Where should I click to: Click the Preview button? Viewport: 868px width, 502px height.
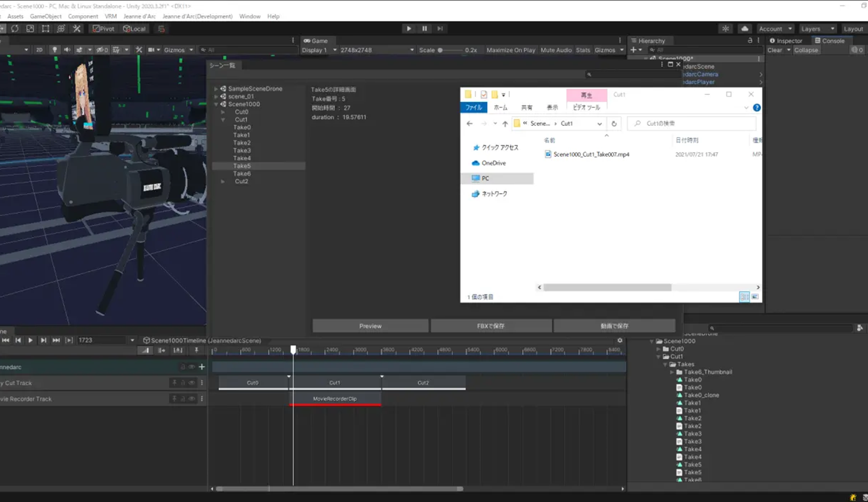tap(370, 326)
